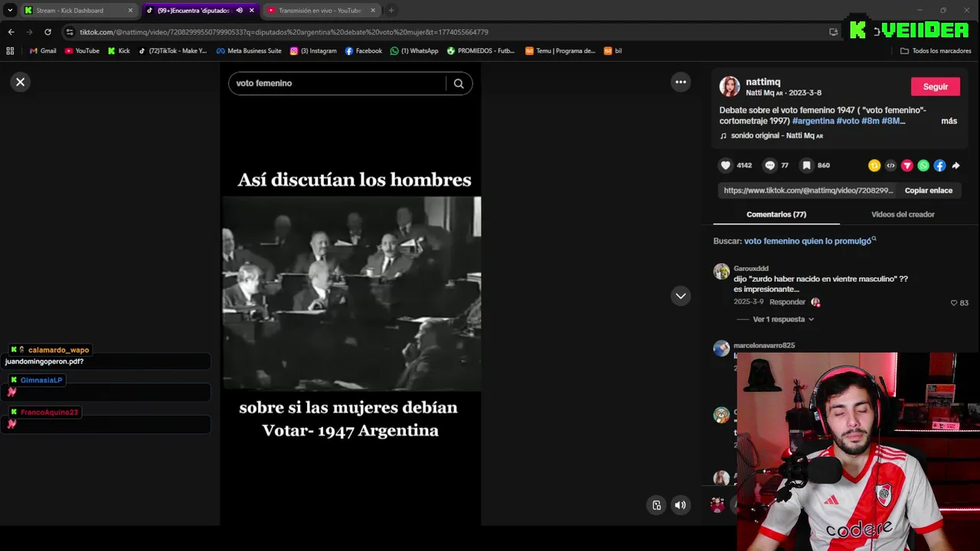Share video to Facebook
The width and height of the screenshot is (980, 551).
(x=939, y=165)
